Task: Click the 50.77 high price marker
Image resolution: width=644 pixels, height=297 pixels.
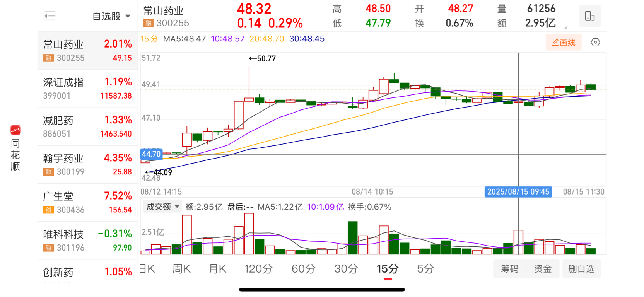Action: click(263, 59)
